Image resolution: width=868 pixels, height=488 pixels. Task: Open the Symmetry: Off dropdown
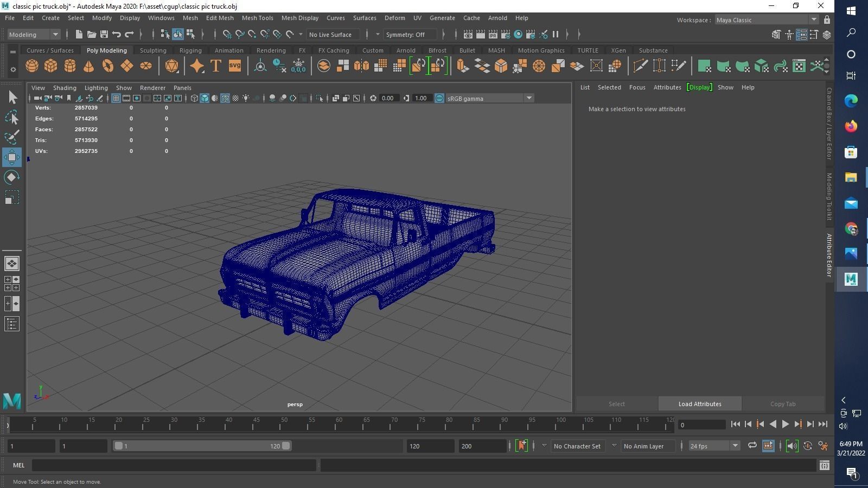coord(410,34)
